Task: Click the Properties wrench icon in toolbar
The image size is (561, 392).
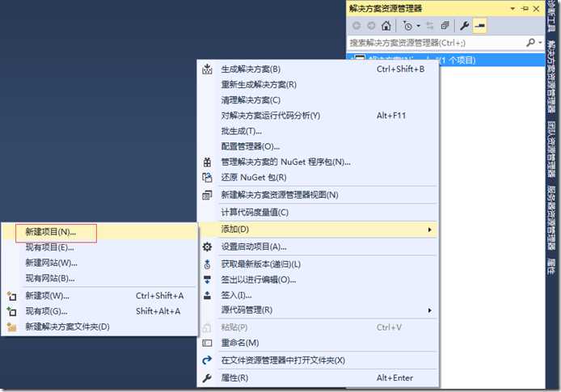Action: pos(464,26)
